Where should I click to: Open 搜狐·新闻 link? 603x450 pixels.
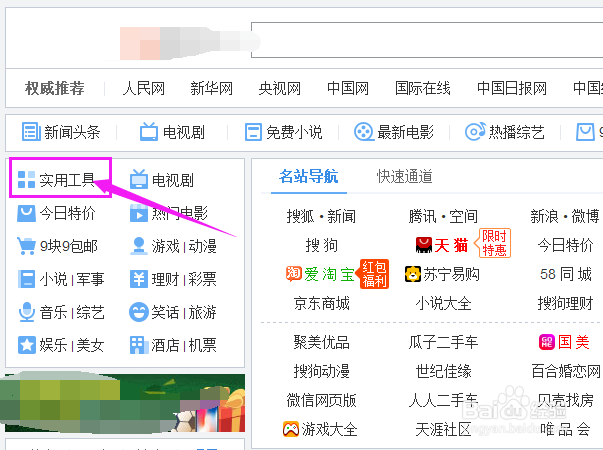click(x=321, y=216)
